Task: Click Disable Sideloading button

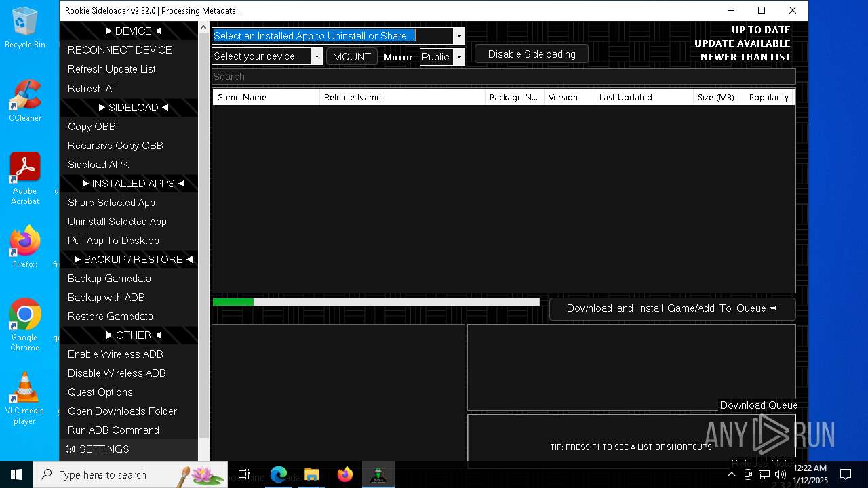Action: [x=532, y=54]
